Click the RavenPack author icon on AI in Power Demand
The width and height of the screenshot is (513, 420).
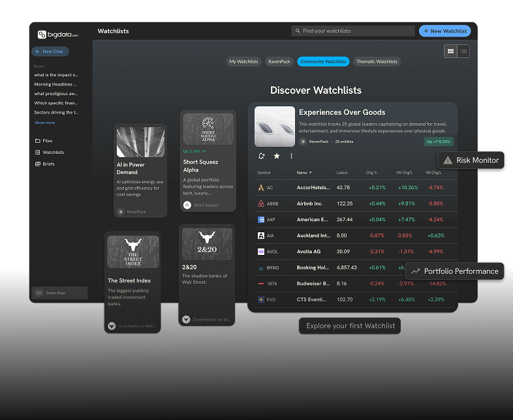pos(121,212)
